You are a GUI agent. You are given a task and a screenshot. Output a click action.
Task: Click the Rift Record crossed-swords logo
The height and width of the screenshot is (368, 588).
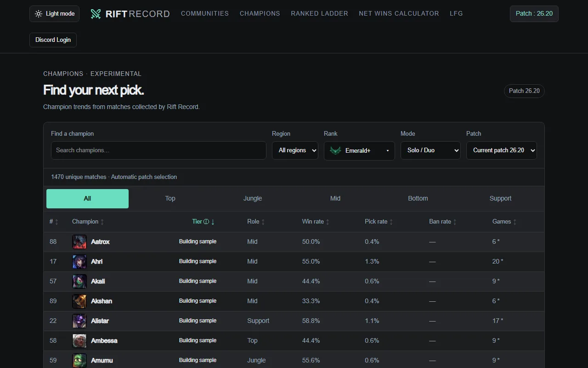(x=96, y=14)
